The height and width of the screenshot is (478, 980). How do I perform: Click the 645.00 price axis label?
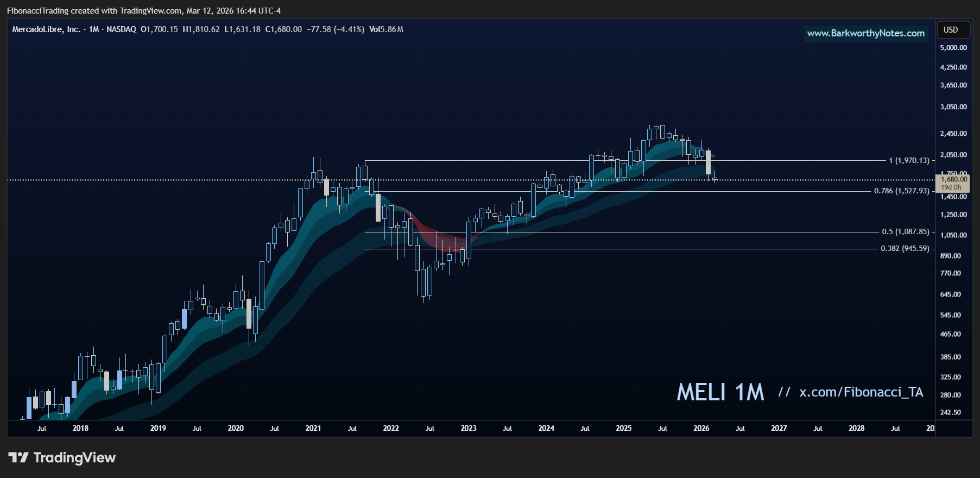click(951, 294)
